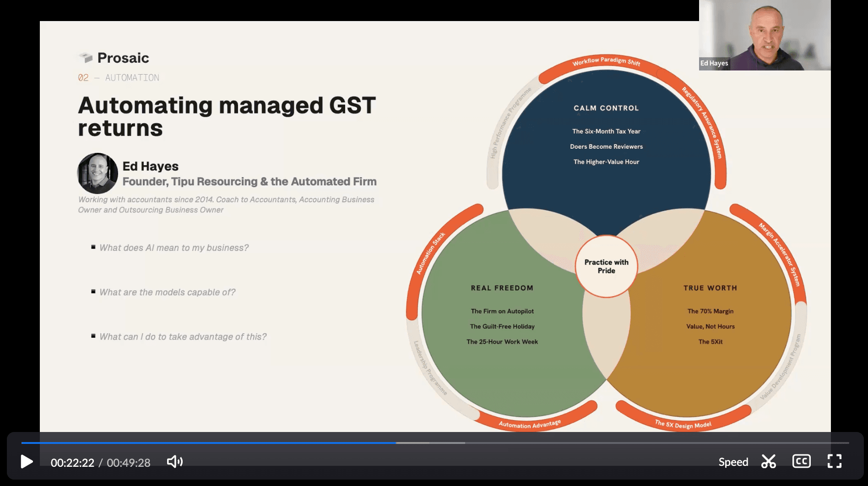The width and height of the screenshot is (868, 486).
Task: Click 'What does AI mean to my business?'
Action: pyautogui.click(x=174, y=248)
